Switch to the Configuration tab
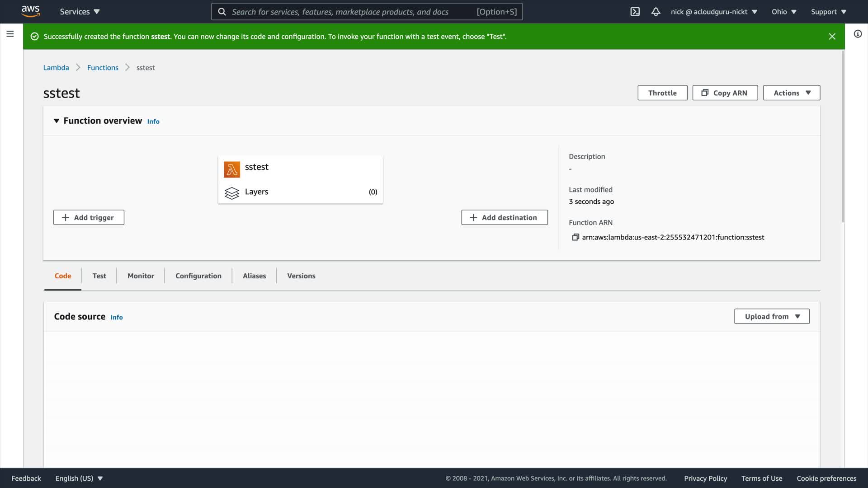This screenshot has height=488, width=868. [x=198, y=276]
